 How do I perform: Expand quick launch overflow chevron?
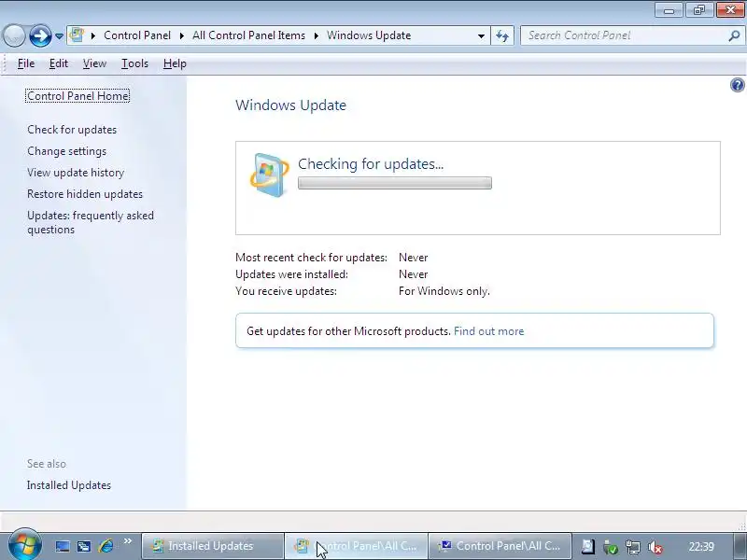coord(127,541)
